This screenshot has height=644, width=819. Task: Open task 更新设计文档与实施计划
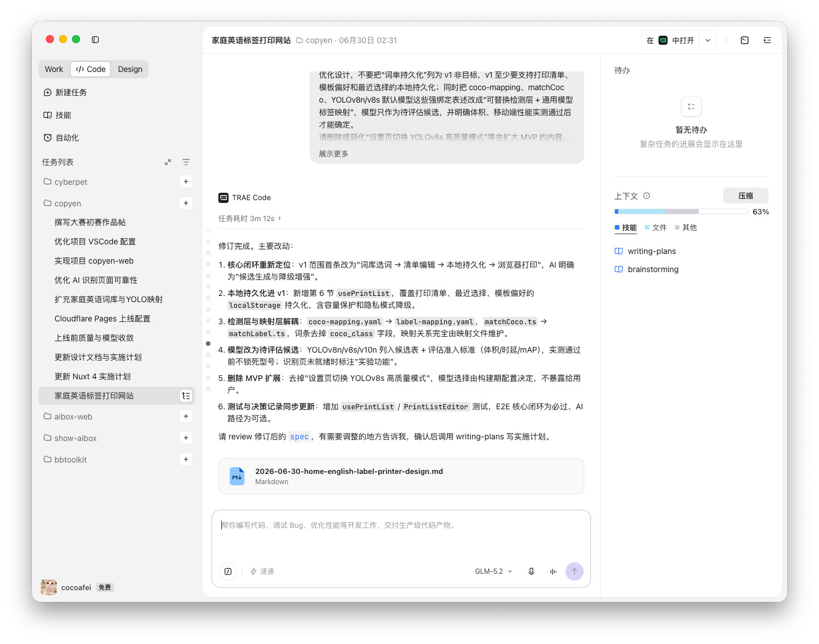[117, 357]
